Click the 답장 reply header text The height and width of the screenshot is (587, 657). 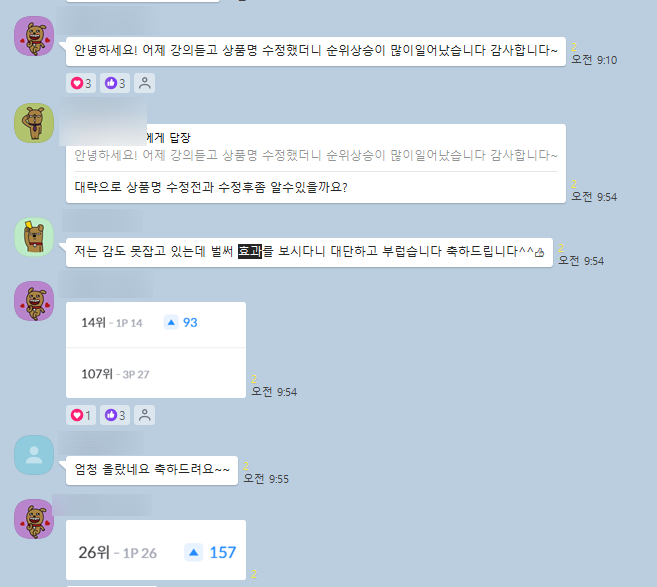[180, 137]
